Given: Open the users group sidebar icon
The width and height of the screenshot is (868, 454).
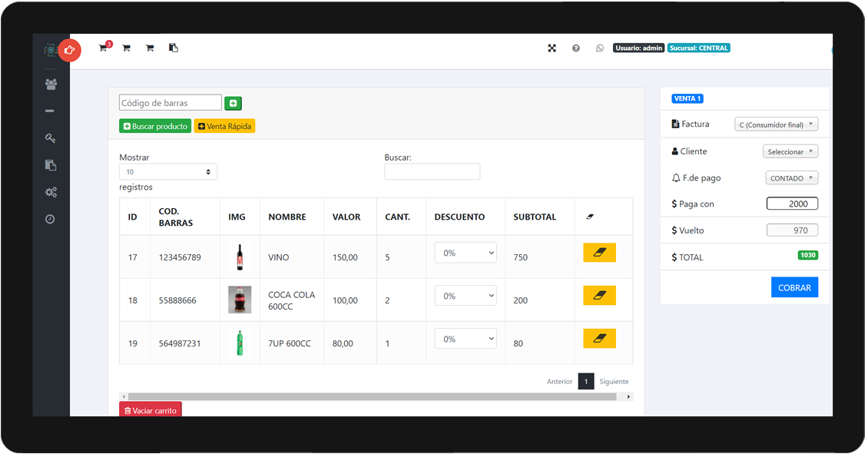Looking at the screenshot, I should tap(51, 85).
